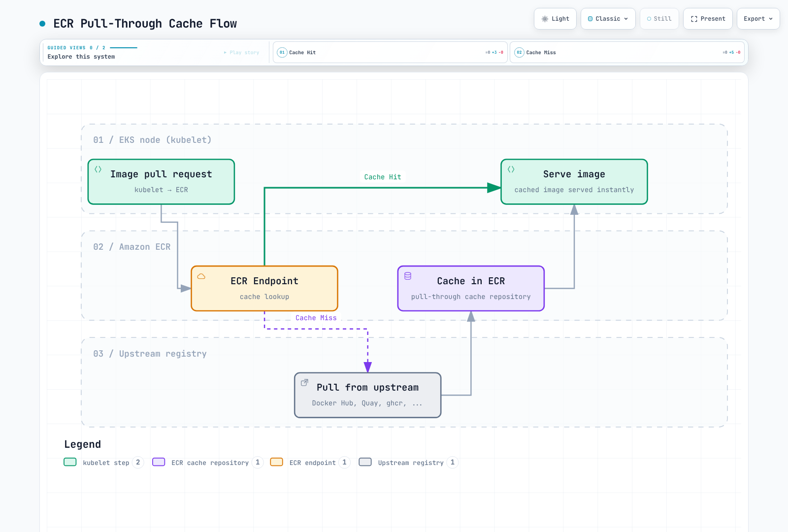Click the Explore this system text

tap(81, 57)
